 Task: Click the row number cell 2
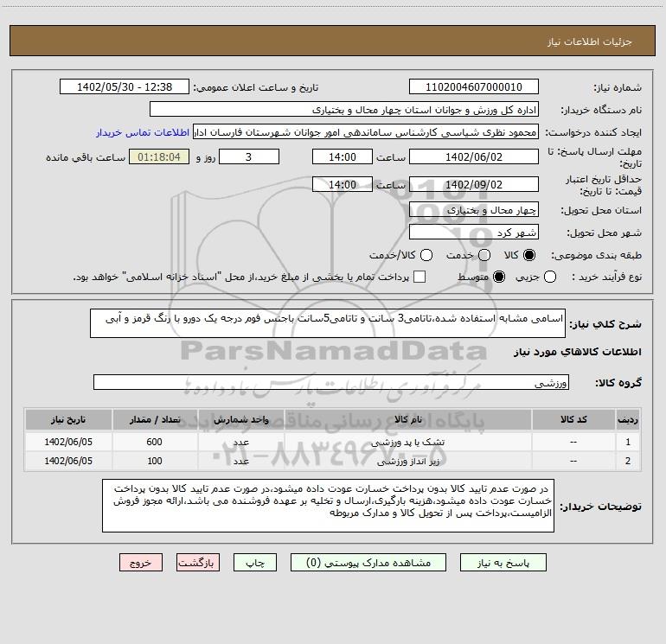pos(628,461)
